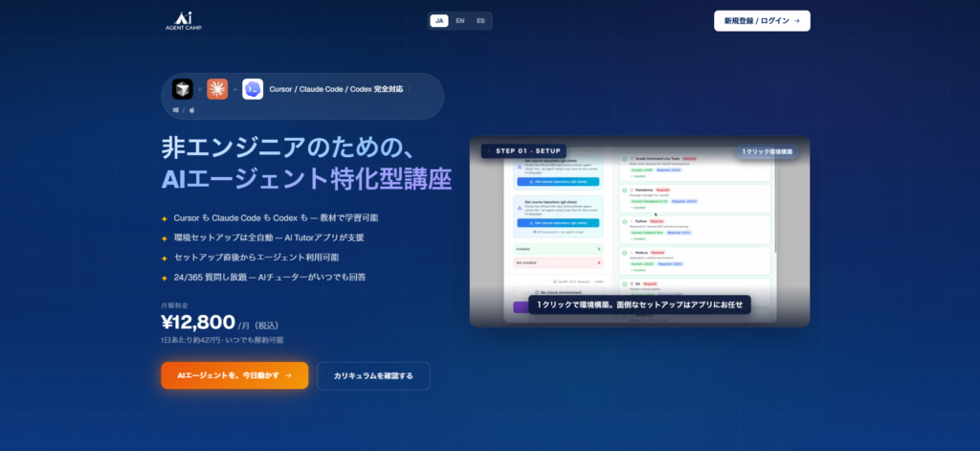980x451 pixels.
Task: Click the Apple platform icon
Action: tap(191, 110)
